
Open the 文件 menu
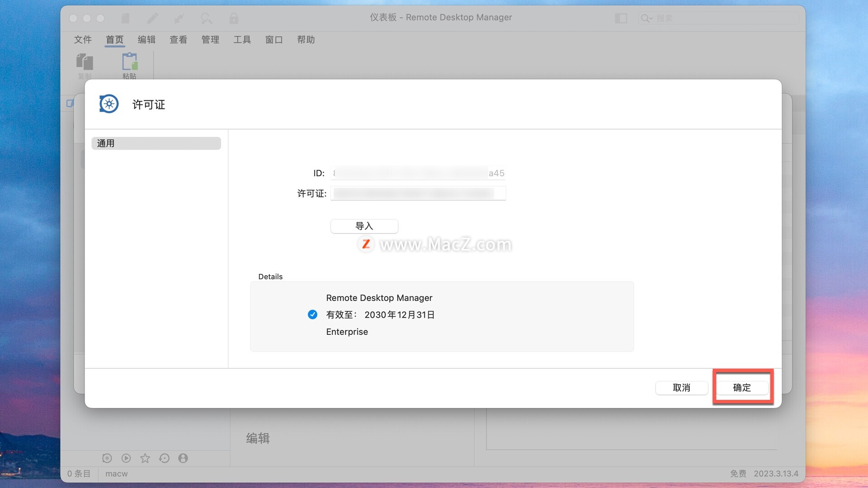click(83, 40)
